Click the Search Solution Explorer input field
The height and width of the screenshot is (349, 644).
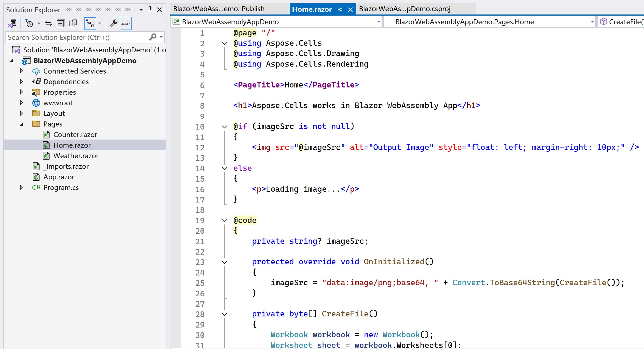point(75,37)
